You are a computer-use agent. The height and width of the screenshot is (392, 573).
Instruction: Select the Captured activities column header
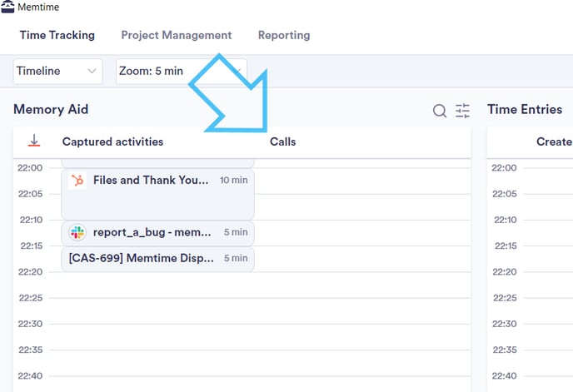(x=112, y=142)
